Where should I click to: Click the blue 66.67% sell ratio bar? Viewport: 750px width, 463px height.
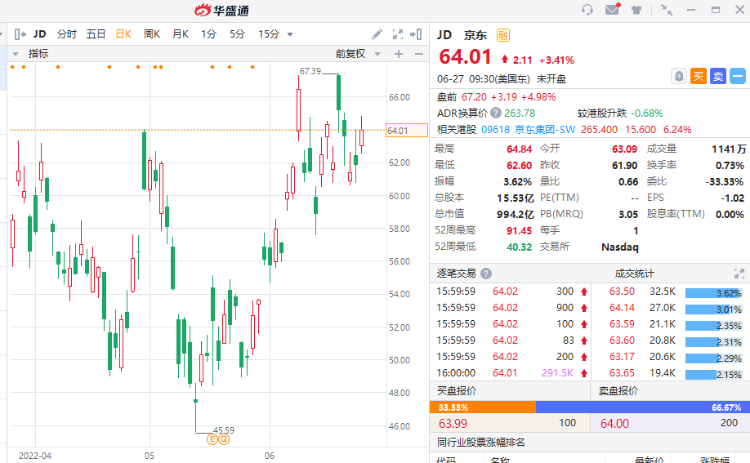(643, 407)
